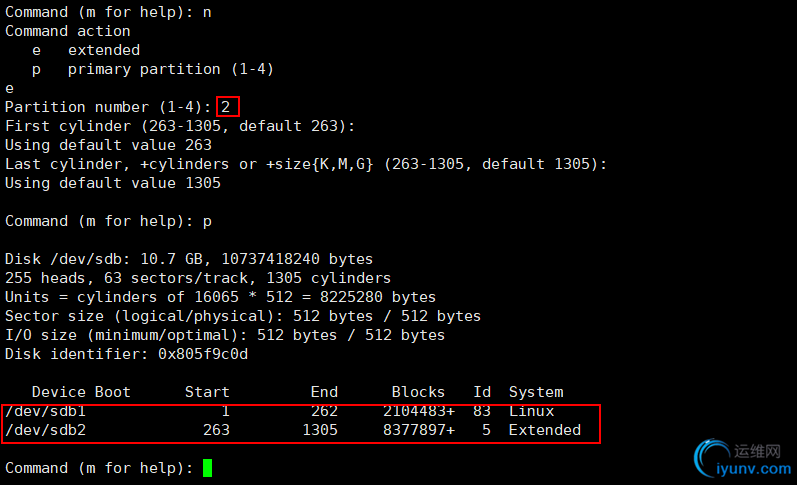Click the sdb2 Id value "5"
The width and height of the screenshot is (797, 485).
(x=486, y=430)
